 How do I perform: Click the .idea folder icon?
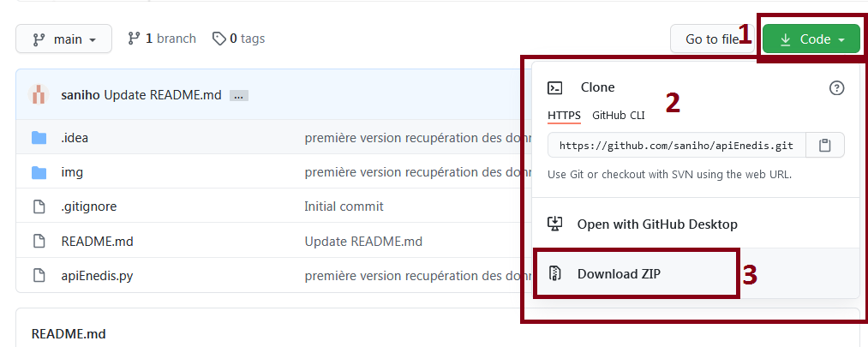pyautogui.click(x=39, y=138)
